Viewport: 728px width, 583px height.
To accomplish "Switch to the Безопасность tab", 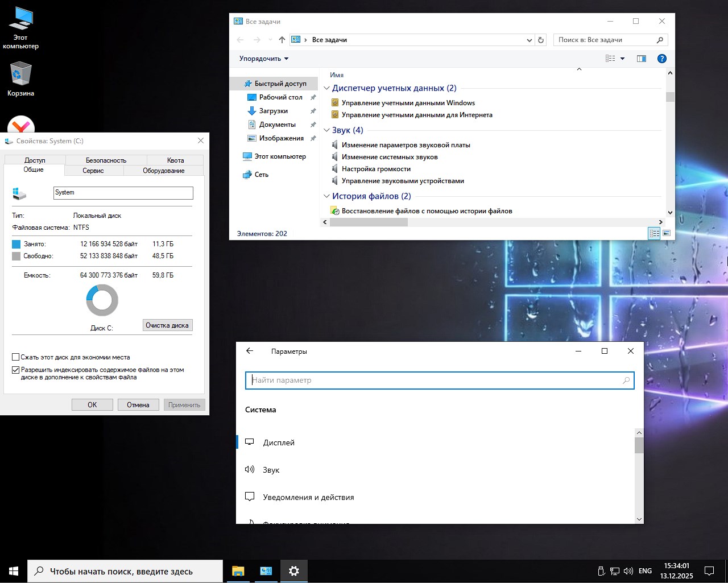I will pyautogui.click(x=105, y=160).
